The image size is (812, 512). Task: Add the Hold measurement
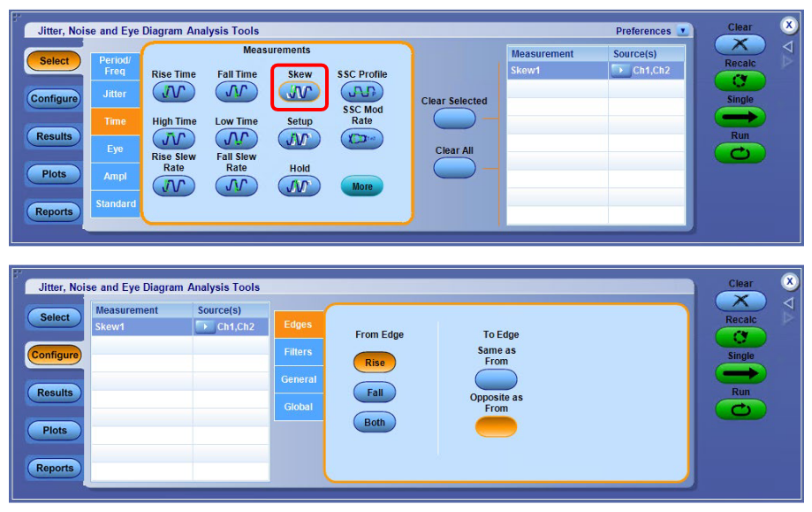click(x=299, y=185)
